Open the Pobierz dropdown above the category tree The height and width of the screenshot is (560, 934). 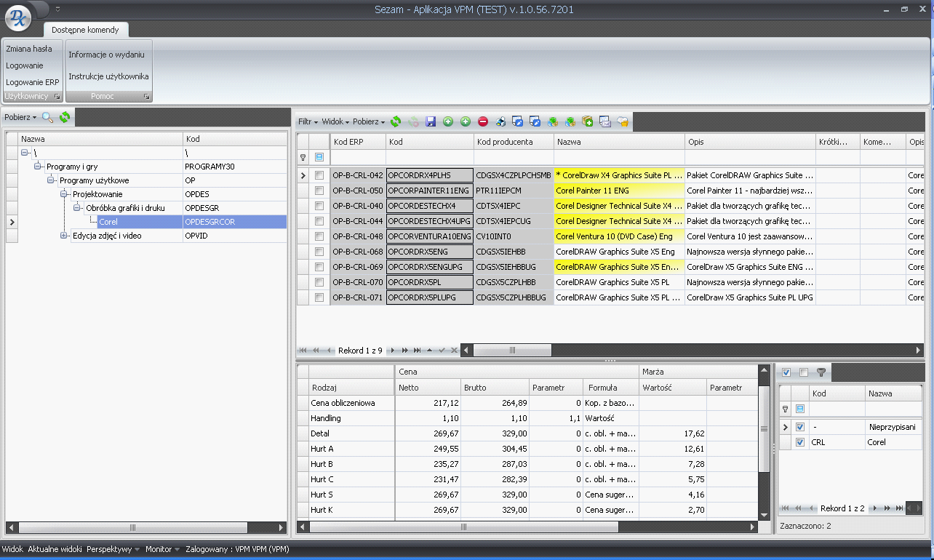[x=20, y=117]
